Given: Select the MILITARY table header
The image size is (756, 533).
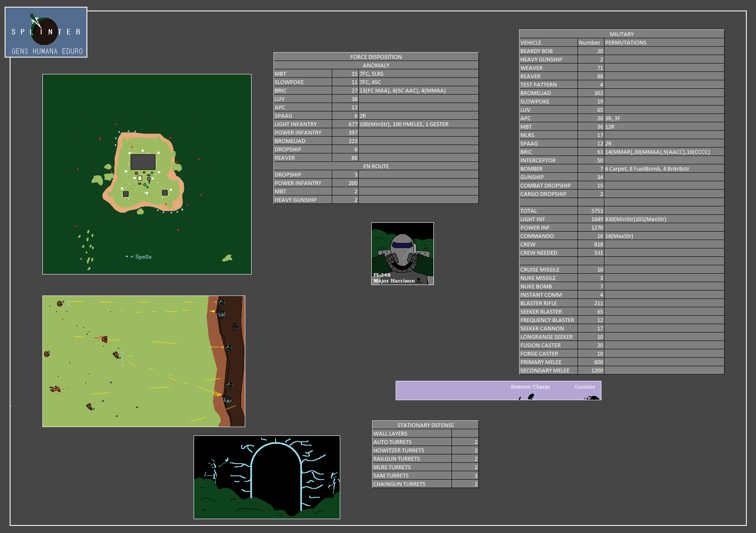Looking at the screenshot, I should tap(622, 34).
